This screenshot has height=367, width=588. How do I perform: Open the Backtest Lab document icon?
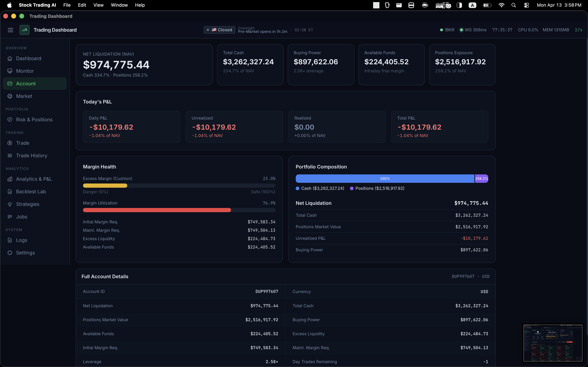[x=10, y=192]
